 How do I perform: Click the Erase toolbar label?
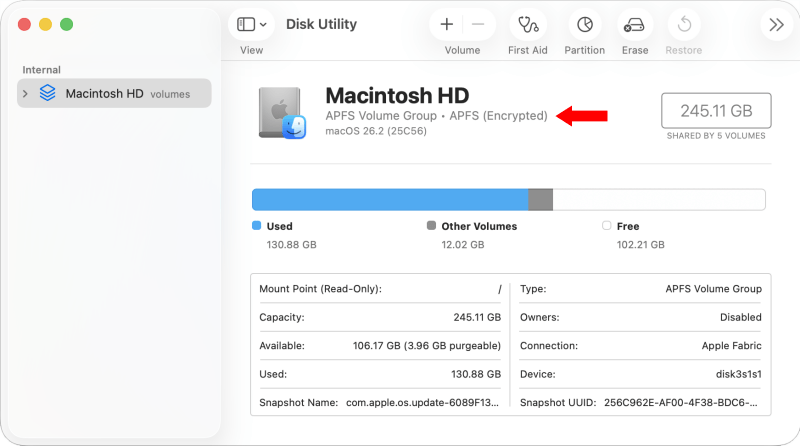[x=635, y=50]
